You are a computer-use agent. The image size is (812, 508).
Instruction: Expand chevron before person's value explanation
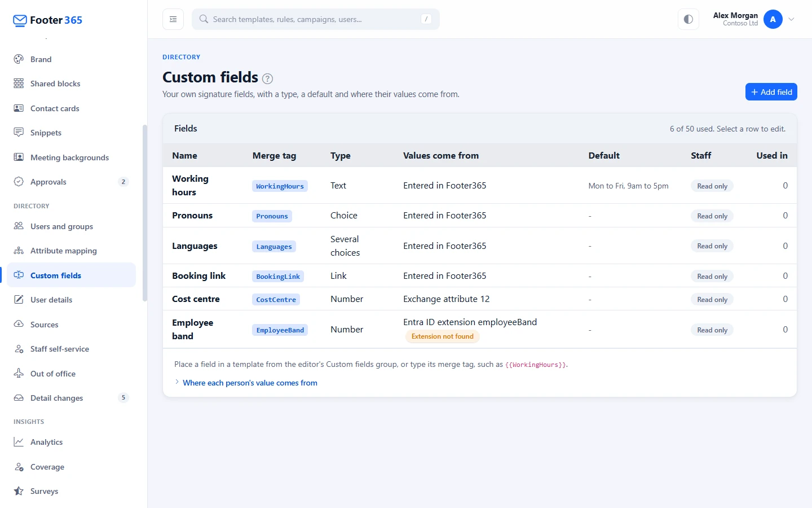click(177, 382)
